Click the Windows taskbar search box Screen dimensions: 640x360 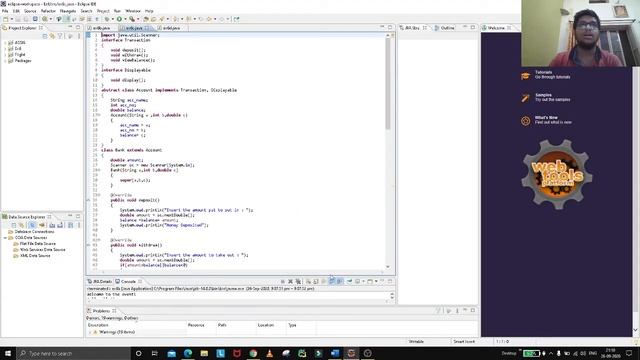[x=73, y=353]
